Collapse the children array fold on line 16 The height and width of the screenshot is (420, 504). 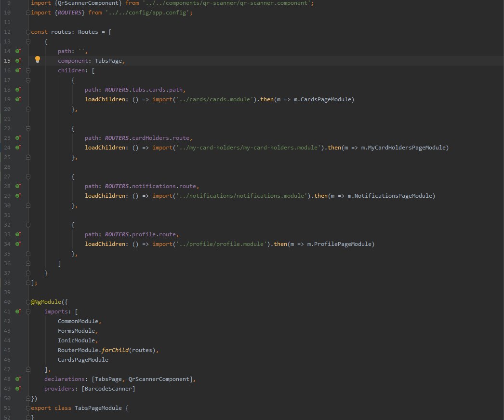coord(28,70)
